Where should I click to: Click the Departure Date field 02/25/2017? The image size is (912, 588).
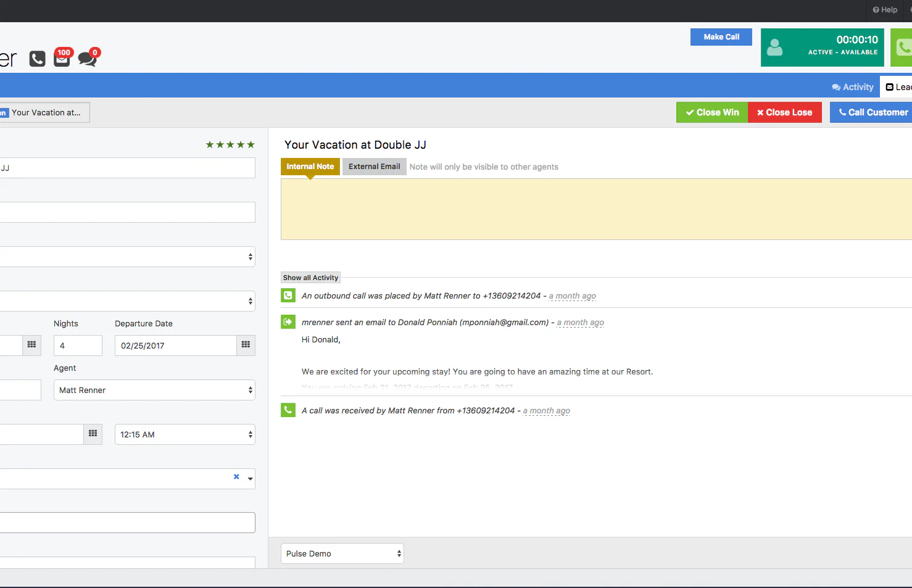[176, 346]
